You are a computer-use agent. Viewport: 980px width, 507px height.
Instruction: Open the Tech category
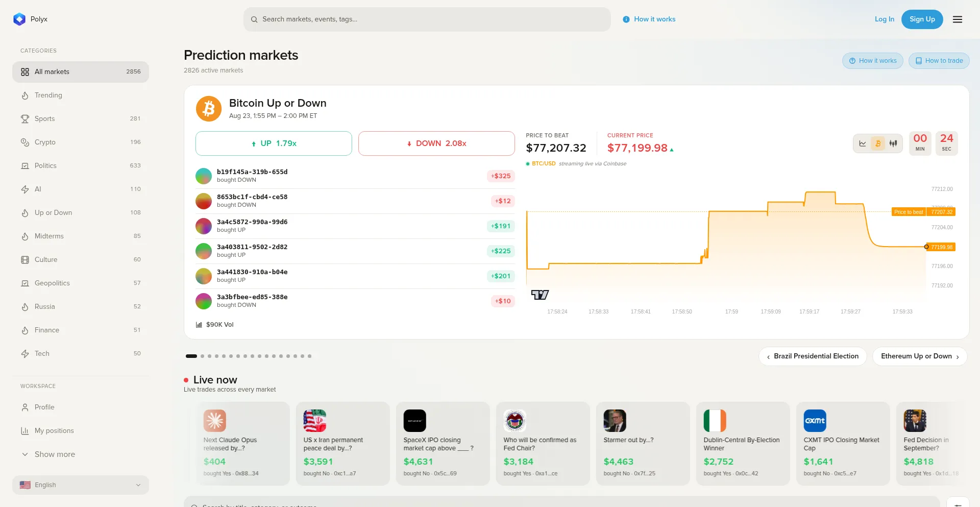81,354
